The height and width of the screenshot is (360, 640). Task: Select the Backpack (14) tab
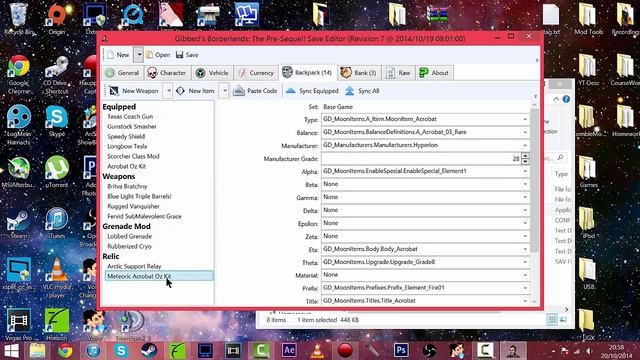307,73
